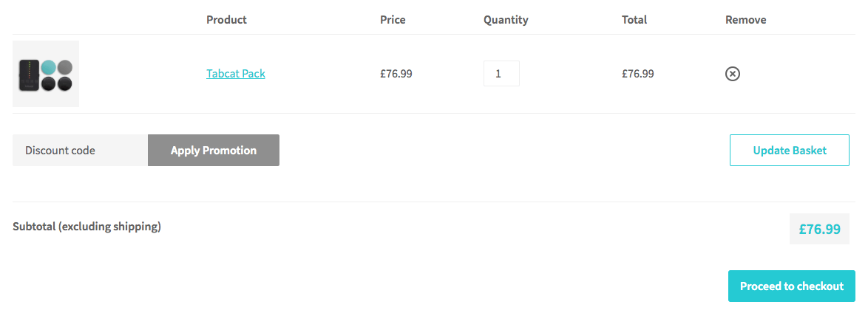The image size is (868, 313).
Task: Click the Remove column header
Action: click(746, 20)
